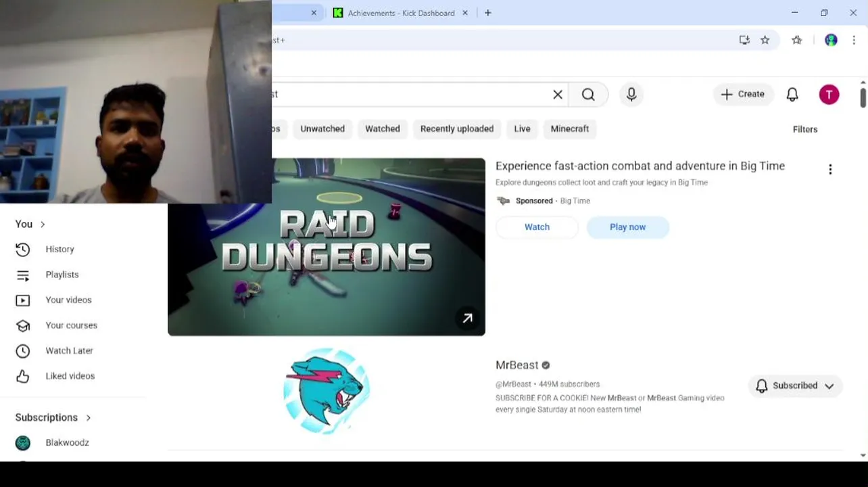Start voice search with the microphone
This screenshot has width=868, height=487.
click(x=631, y=95)
